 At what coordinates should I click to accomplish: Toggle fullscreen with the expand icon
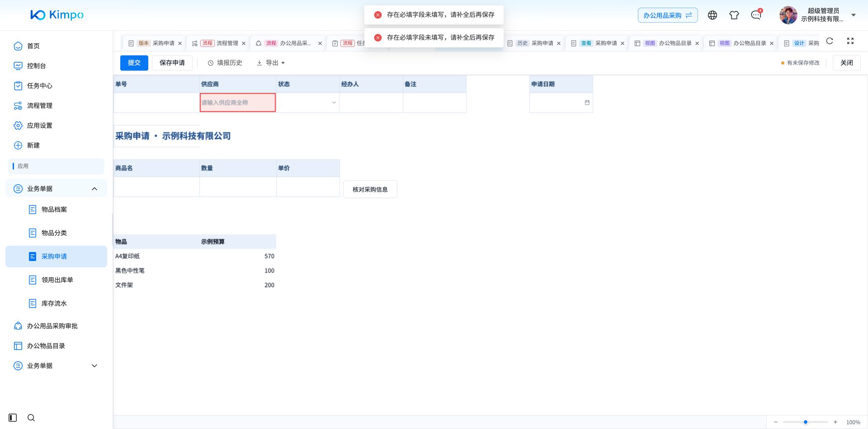click(x=850, y=41)
